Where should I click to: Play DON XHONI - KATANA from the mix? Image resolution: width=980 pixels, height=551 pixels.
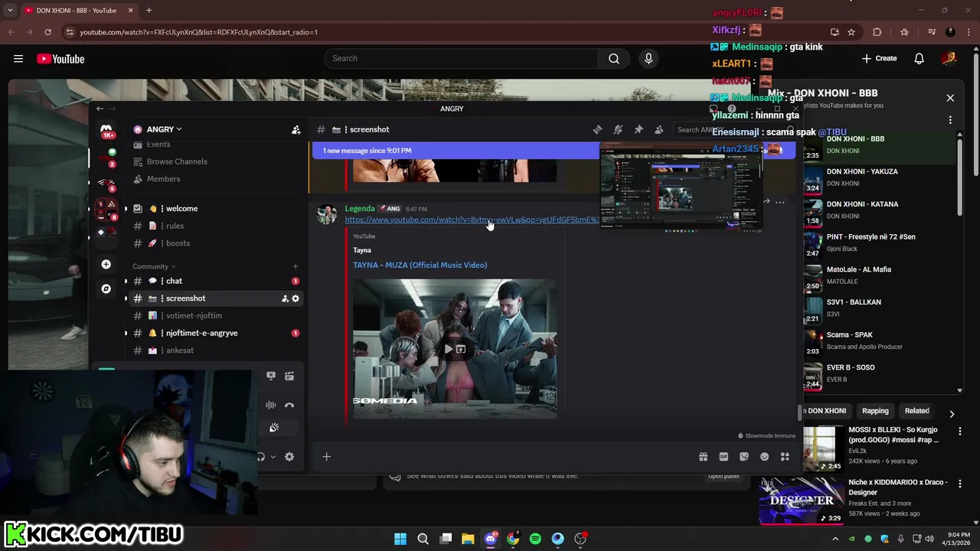880,210
